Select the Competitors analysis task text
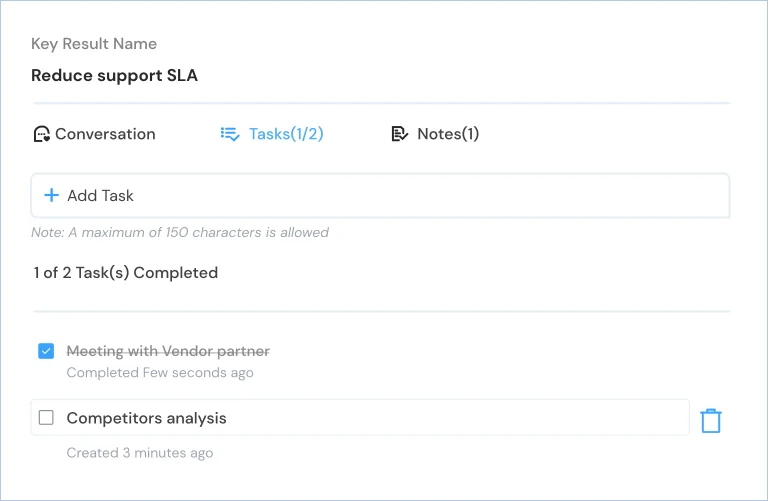Screen dimensions: 768x501 146,418
